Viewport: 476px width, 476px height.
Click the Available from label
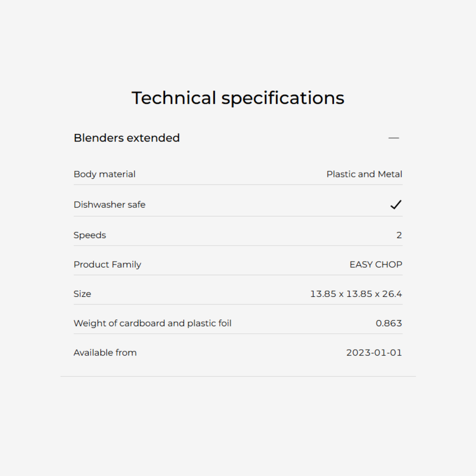[105, 353]
